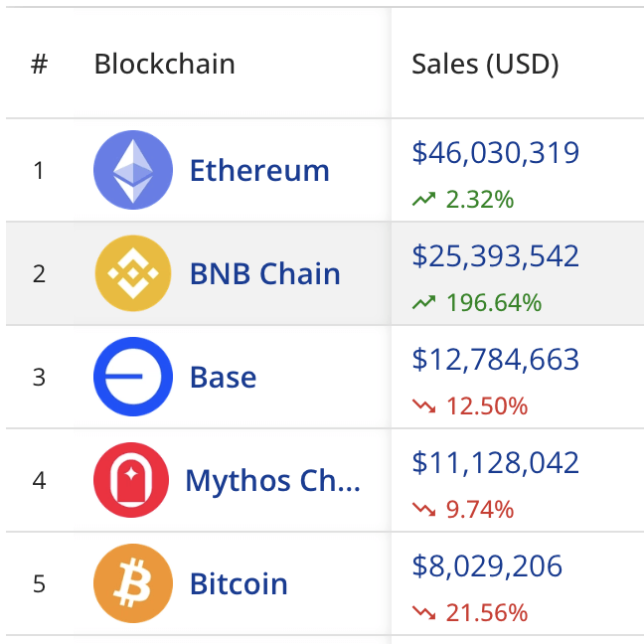Go to the Base blockchain page
The width and height of the screenshot is (644, 644).
pyautogui.click(x=224, y=377)
